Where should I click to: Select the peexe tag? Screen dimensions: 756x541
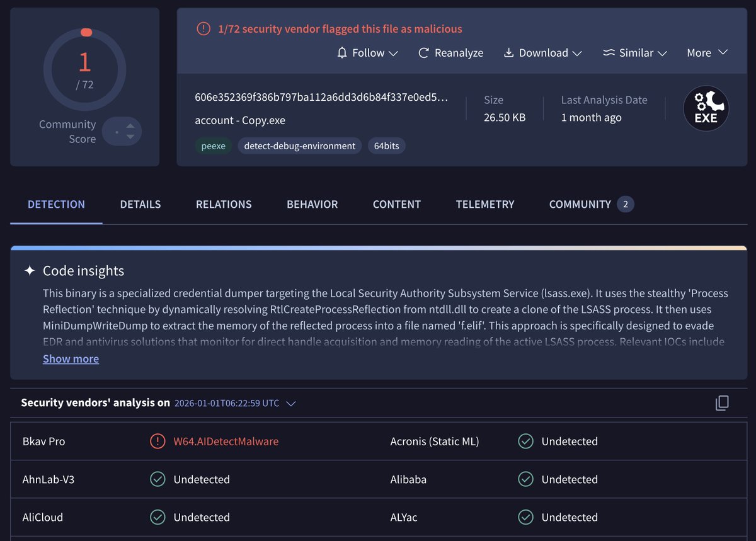tap(214, 145)
